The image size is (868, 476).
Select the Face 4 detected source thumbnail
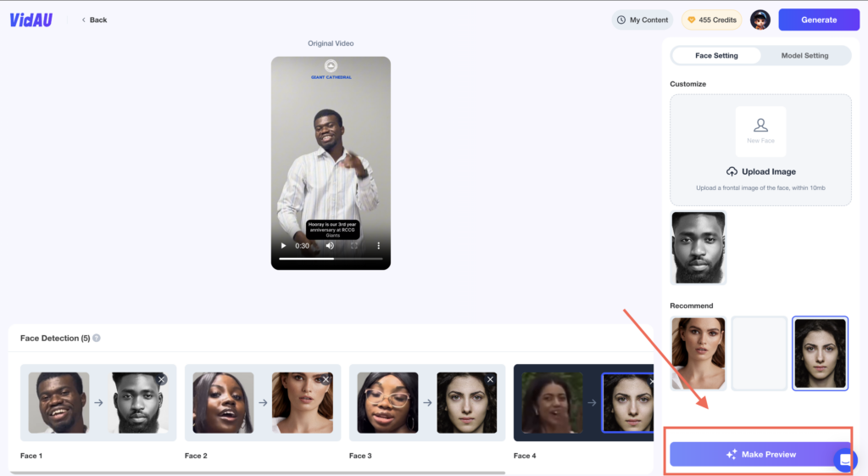point(552,403)
